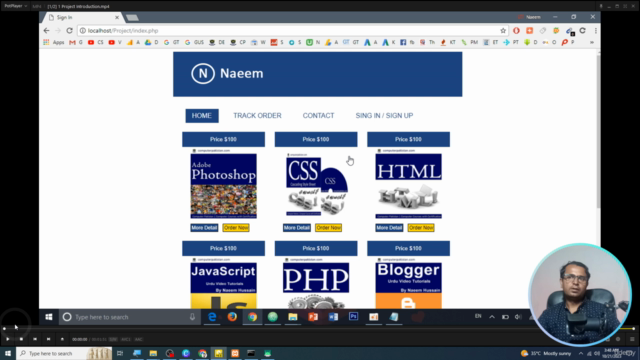The width and height of the screenshot is (640, 360).
Task: Click Order Now under HTML course
Action: tap(421, 228)
